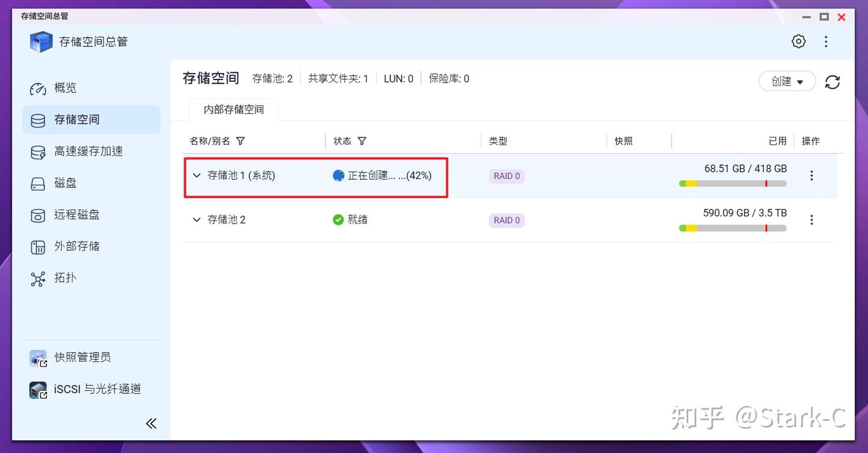
Task: Switch to the 内部存储空间 tab
Action: (x=234, y=110)
